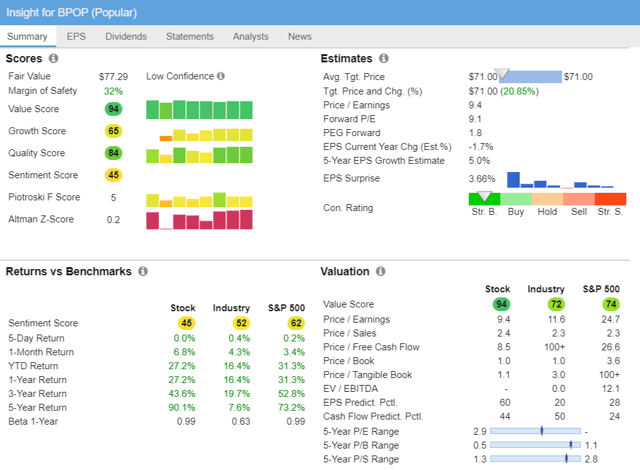Click the 5-Year EPS Growth Estimate 5.0% value
The image size is (640, 470).
pyautogui.click(x=479, y=161)
